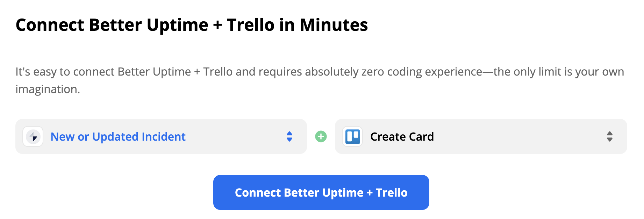Click blue sort arrows beside New or Updated Incident
This screenshot has height=219, width=644.
(289, 136)
